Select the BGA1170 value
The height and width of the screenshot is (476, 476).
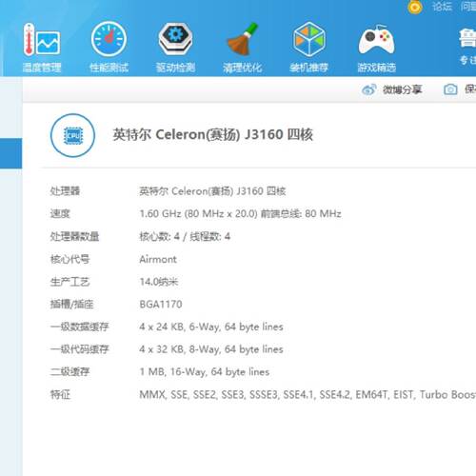[161, 305]
